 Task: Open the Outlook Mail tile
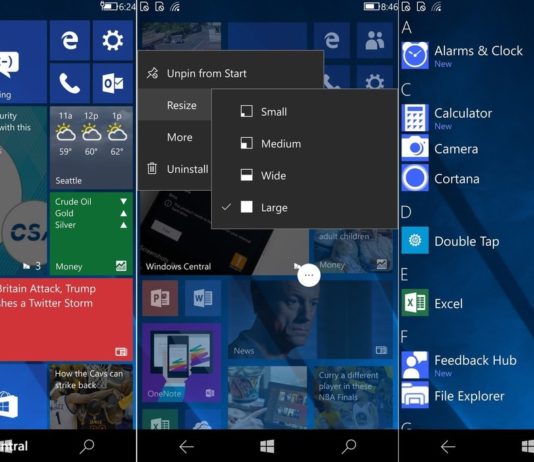point(113,83)
